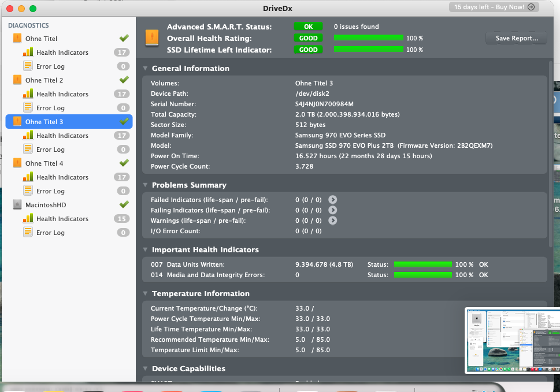Click the MacintoshHD drive icon
This screenshot has height=392, width=560.
[17, 205]
